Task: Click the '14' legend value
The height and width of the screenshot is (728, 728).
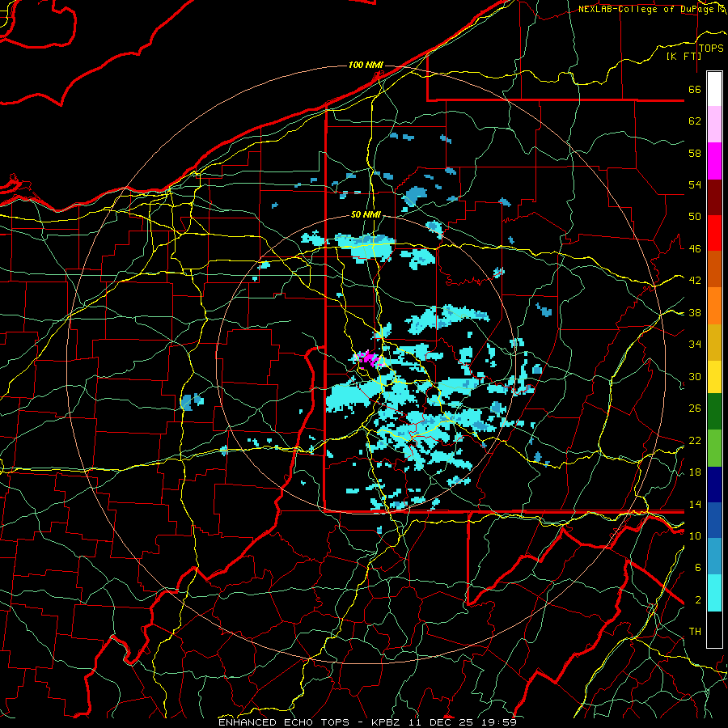Action: [x=695, y=504]
